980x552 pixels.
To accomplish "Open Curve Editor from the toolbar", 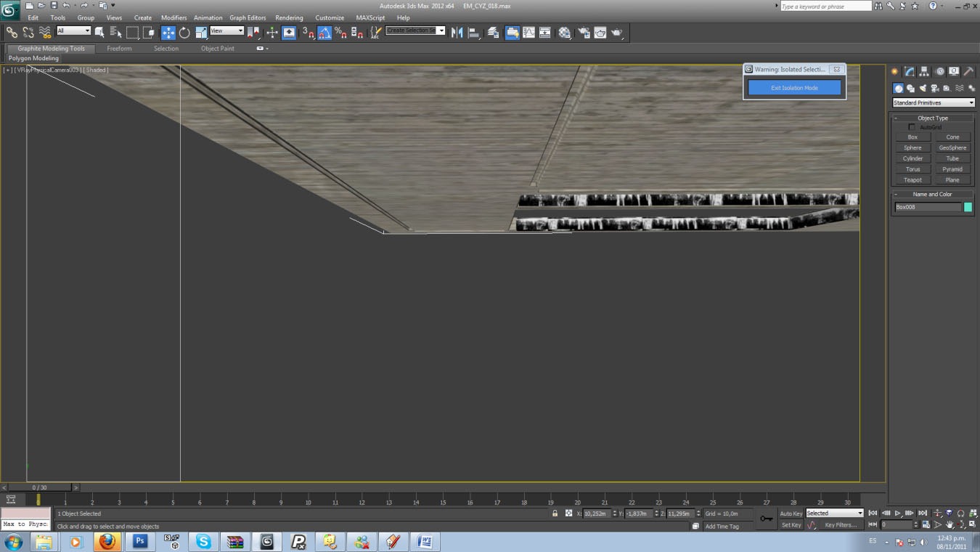I will [529, 33].
